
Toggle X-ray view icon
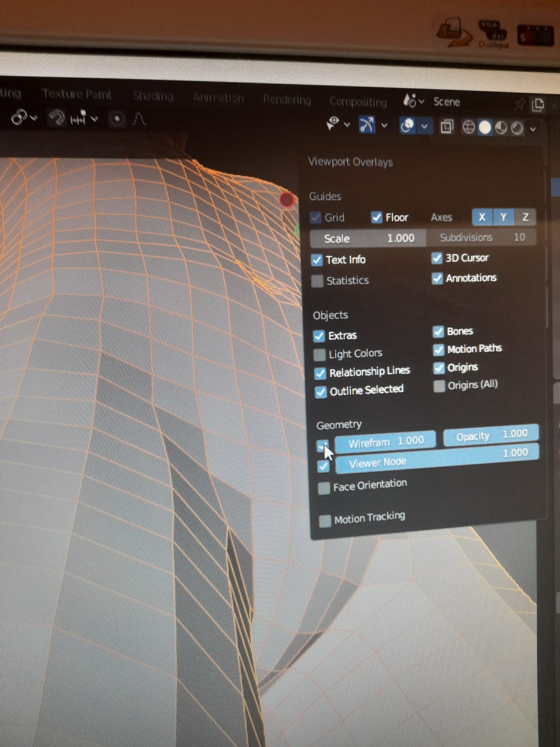[447, 127]
